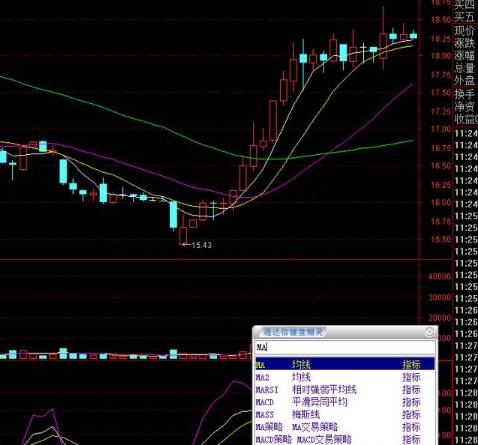Choose the MA2 均线 indicator from list
Viewport: 478px width, 445px height.
click(345, 377)
